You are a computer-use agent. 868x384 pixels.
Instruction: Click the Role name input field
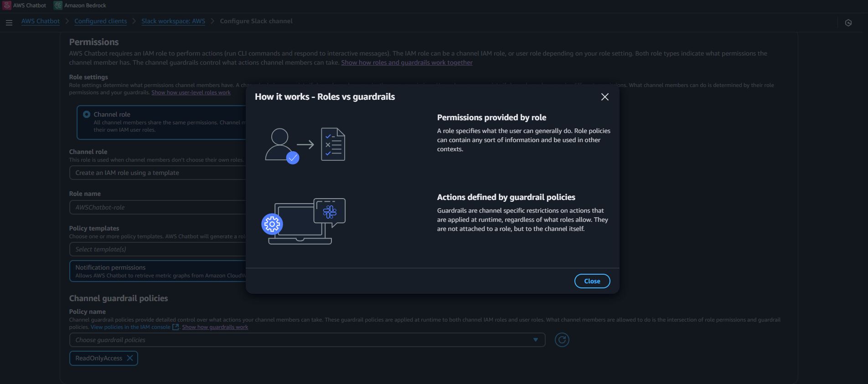click(x=158, y=207)
